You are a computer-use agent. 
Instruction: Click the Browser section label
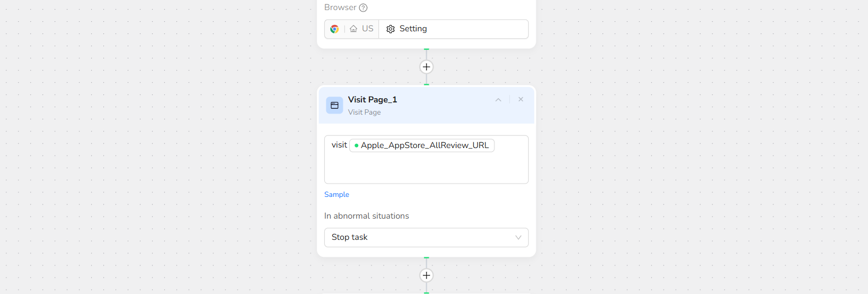340,7
